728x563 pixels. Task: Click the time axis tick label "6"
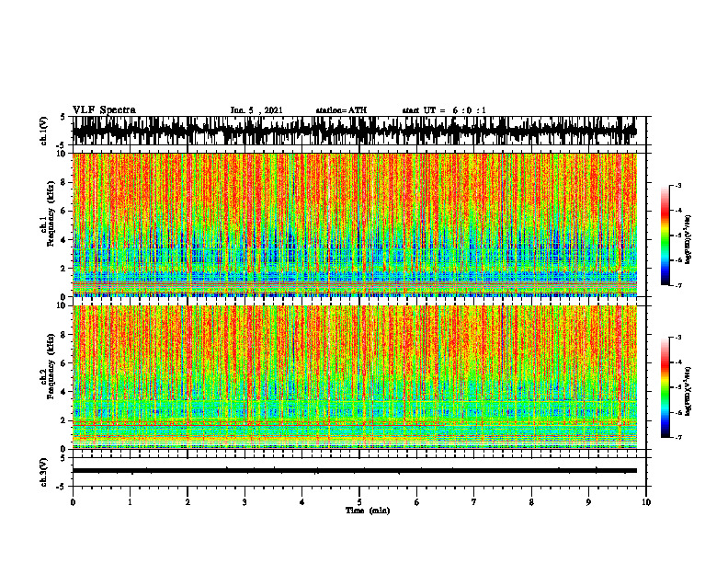point(417,501)
